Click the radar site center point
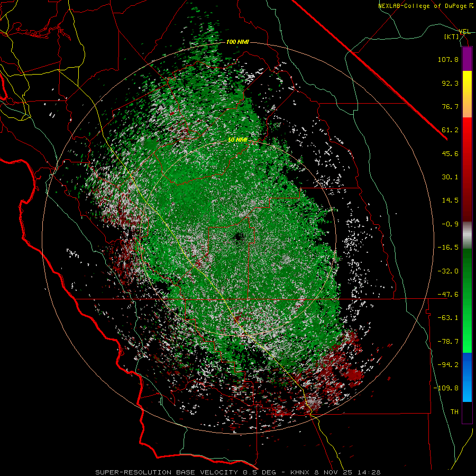Screen dimensions: 476x476 point(239,237)
